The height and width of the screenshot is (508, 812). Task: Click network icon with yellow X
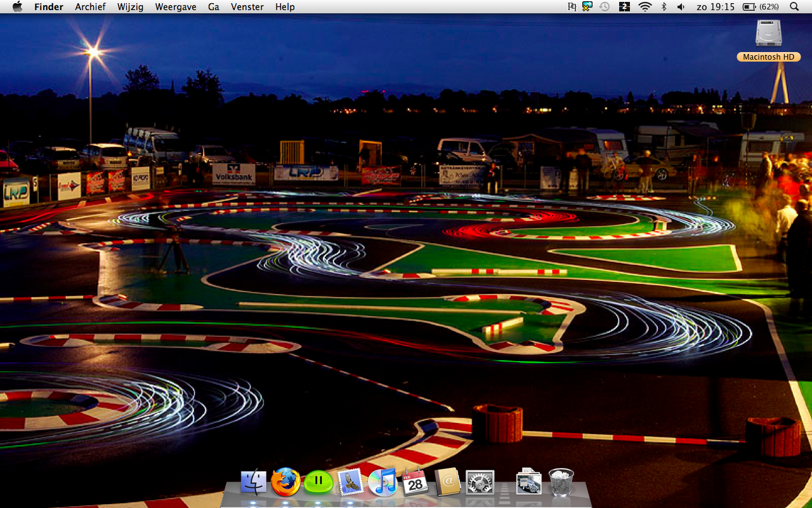click(x=587, y=7)
